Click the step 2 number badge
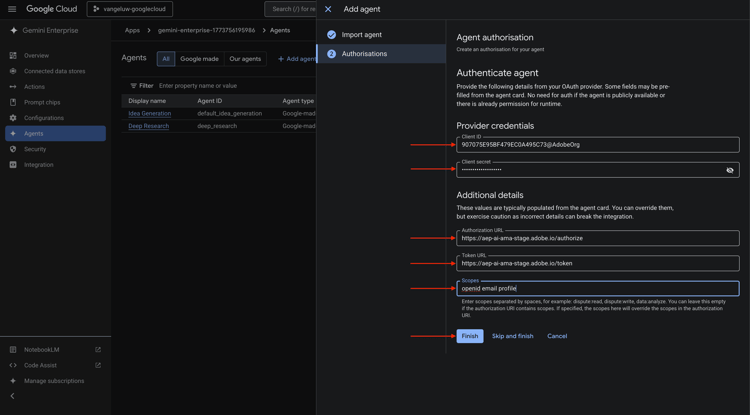 [x=331, y=54]
